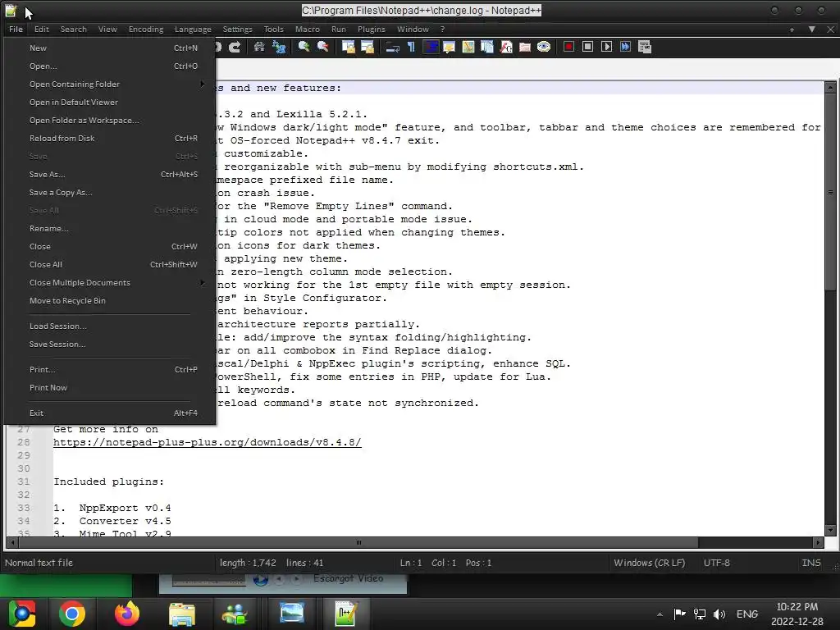840x630 pixels.
Task: Open the Search menu
Action: point(73,30)
